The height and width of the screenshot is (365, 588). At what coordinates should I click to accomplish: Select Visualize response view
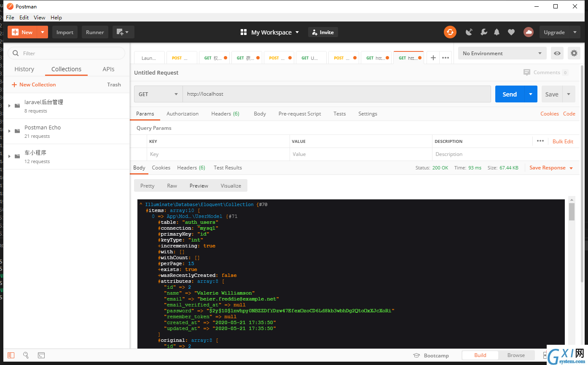point(231,185)
